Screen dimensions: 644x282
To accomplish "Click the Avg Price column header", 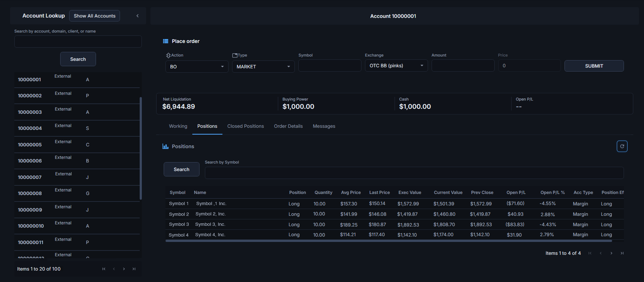I will pos(351,193).
